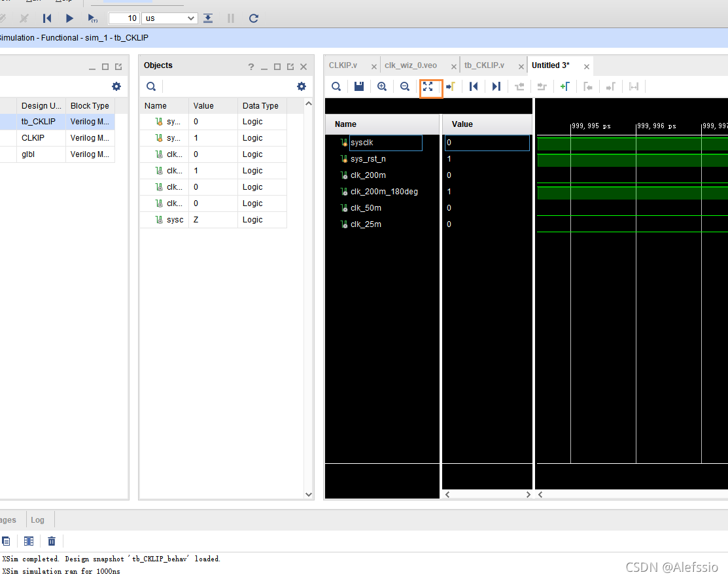728x579 pixels.
Task: Open search in the Objects panel
Action: coord(151,86)
